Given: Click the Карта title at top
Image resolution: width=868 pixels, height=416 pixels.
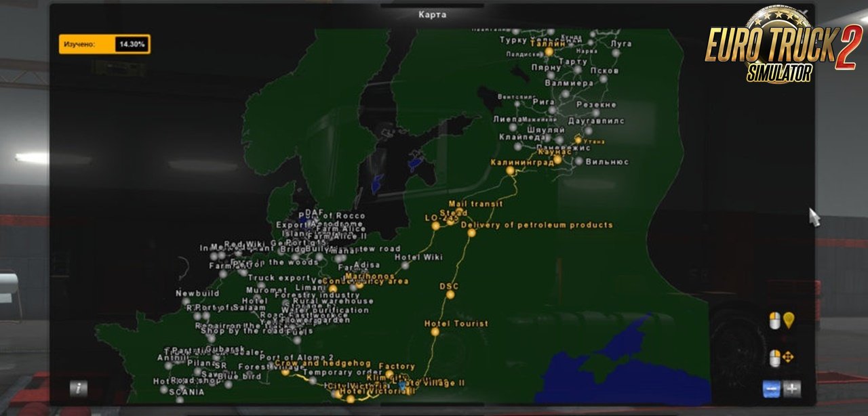Looking at the screenshot, I should pyautogui.click(x=433, y=14).
